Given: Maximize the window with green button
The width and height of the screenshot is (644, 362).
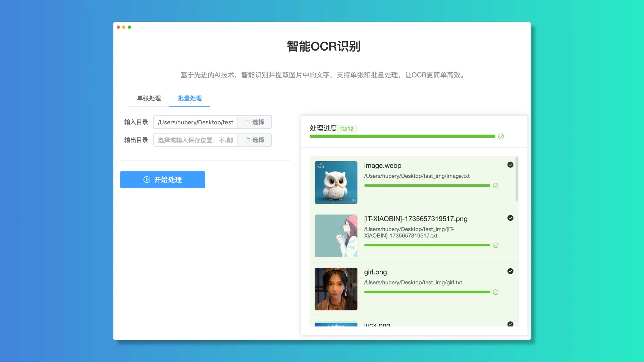Looking at the screenshot, I should tap(129, 27).
